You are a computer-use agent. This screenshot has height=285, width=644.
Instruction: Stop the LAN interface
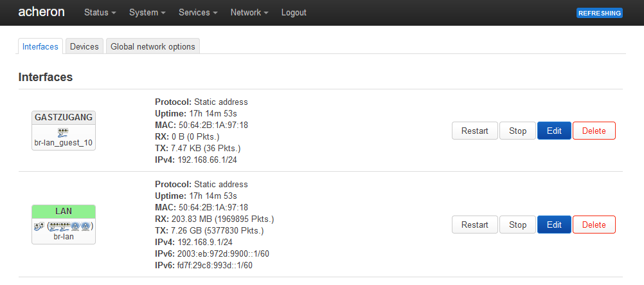click(517, 225)
